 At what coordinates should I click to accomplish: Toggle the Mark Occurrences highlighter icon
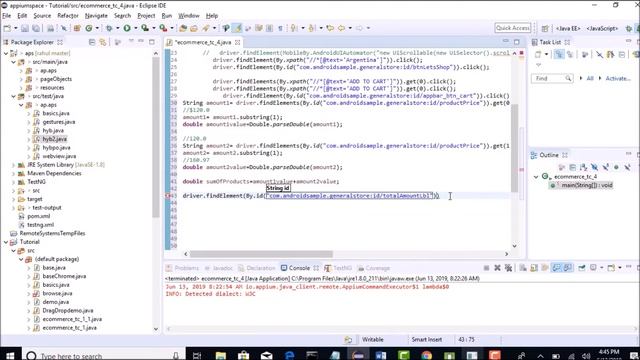tap(237, 28)
